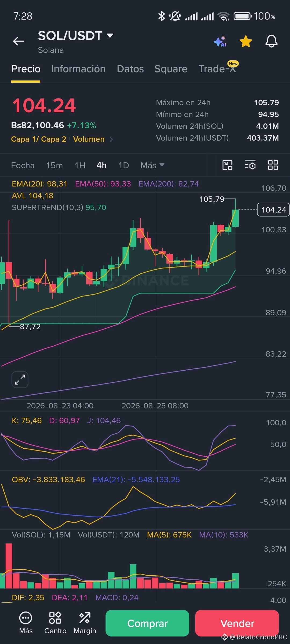Tap the Máximo en 24h value 105.79
290x644 pixels.
tap(266, 103)
